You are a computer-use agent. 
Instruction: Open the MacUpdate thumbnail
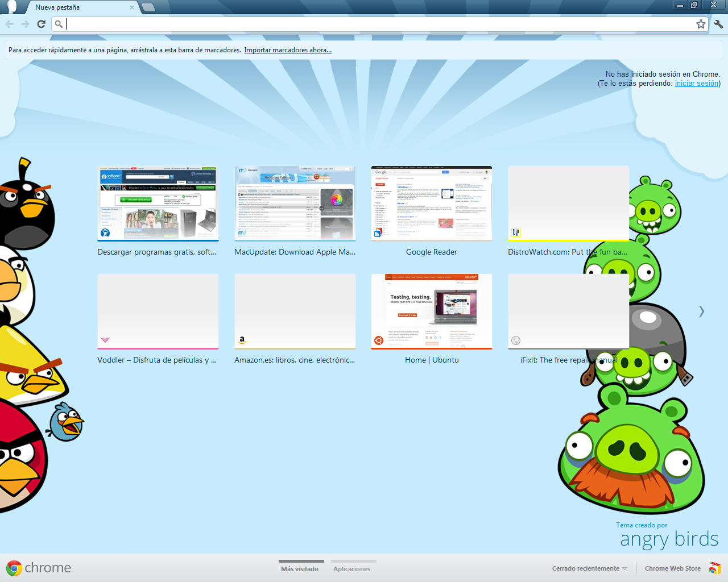[x=295, y=203]
